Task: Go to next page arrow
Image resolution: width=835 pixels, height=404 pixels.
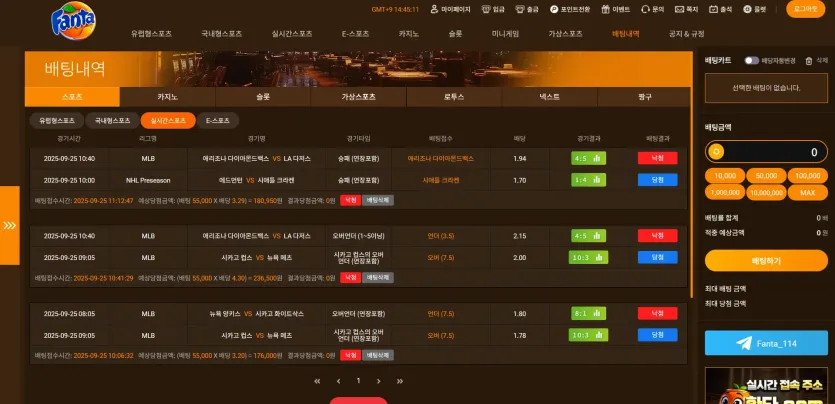Action: pos(379,381)
